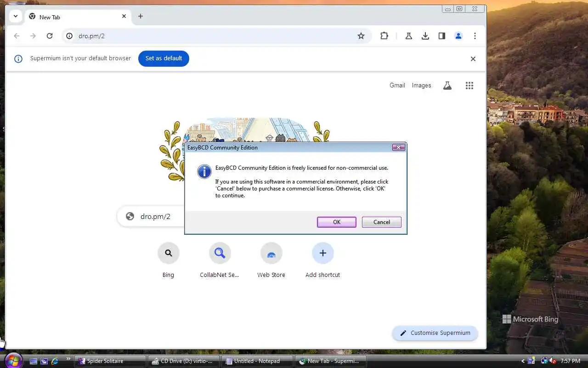Open Images link
This screenshot has height=368, width=588.
pos(421,86)
